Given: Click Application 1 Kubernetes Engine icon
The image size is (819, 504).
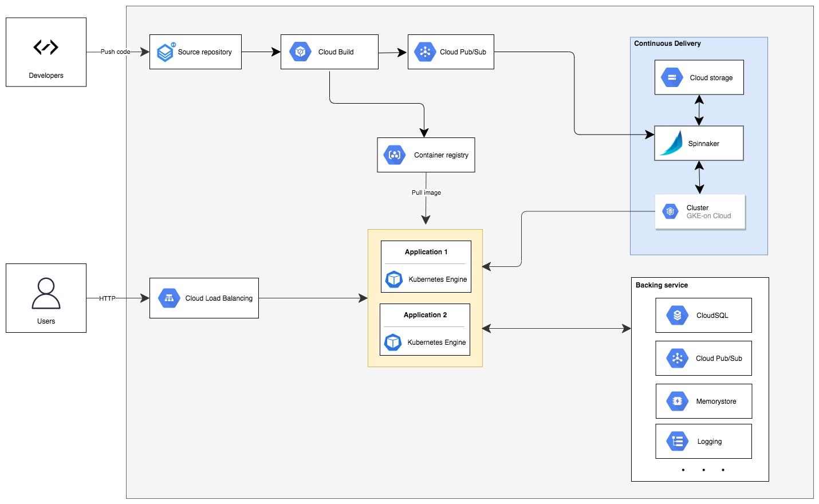Looking at the screenshot, I should click(x=394, y=279).
